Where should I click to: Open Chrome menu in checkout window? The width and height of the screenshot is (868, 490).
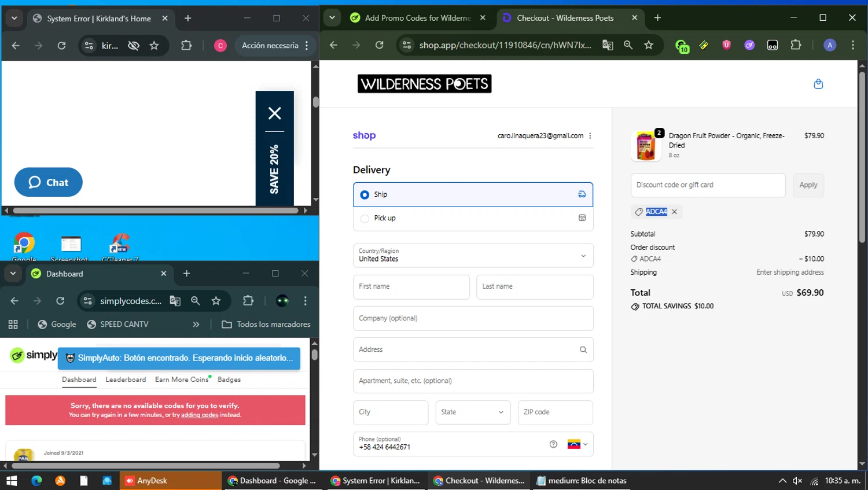tap(853, 45)
